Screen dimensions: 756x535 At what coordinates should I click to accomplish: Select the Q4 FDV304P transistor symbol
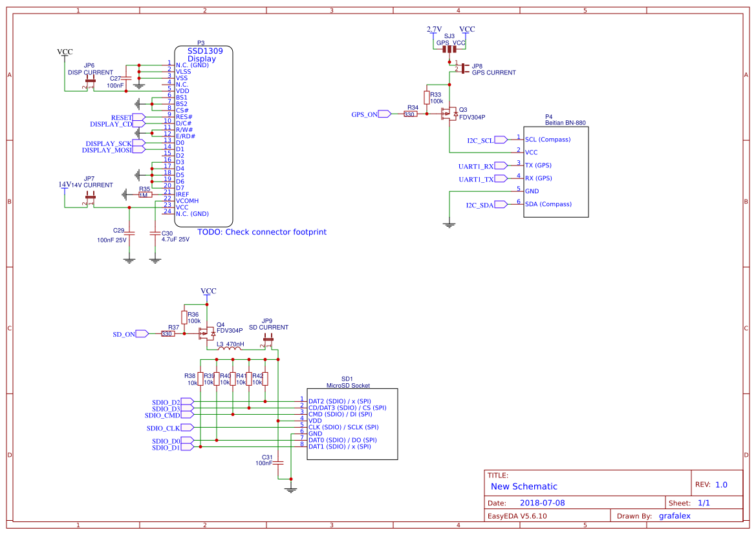(208, 334)
